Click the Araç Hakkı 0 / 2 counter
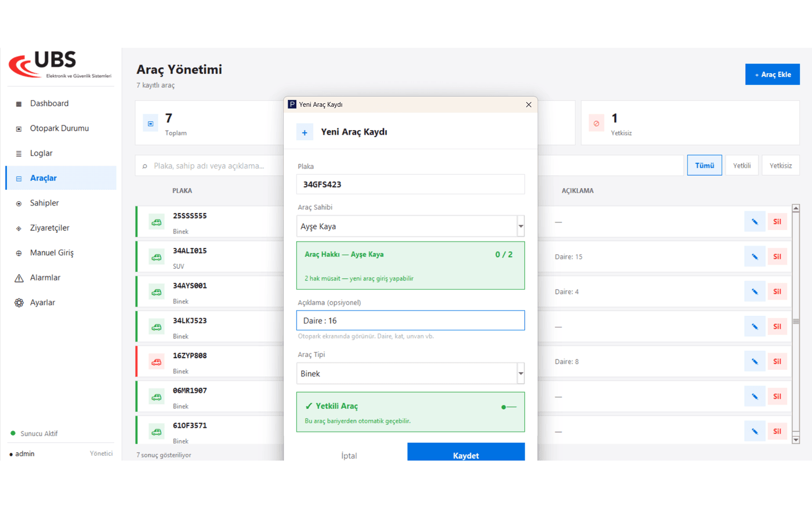This screenshot has width=812, height=508. pyautogui.click(x=503, y=254)
